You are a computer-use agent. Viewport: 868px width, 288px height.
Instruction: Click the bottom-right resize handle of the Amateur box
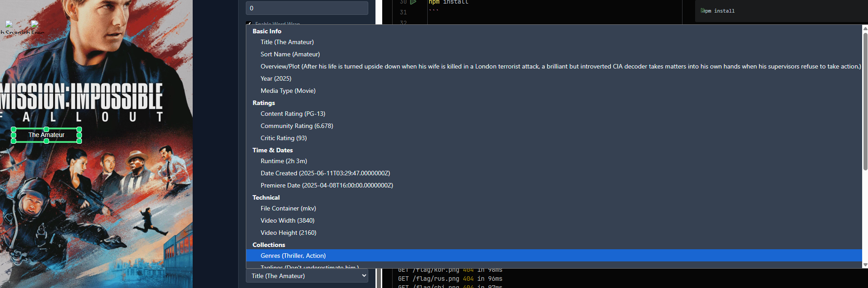click(79, 141)
